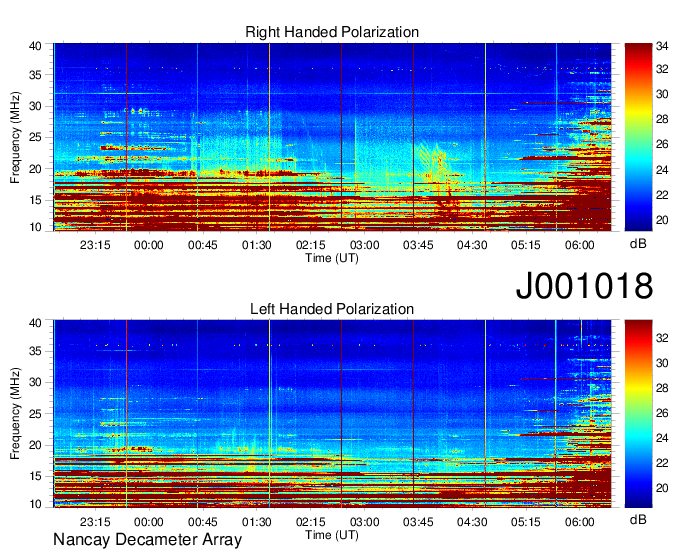Click "03:00" time tick under Right Handed panel

point(365,245)
